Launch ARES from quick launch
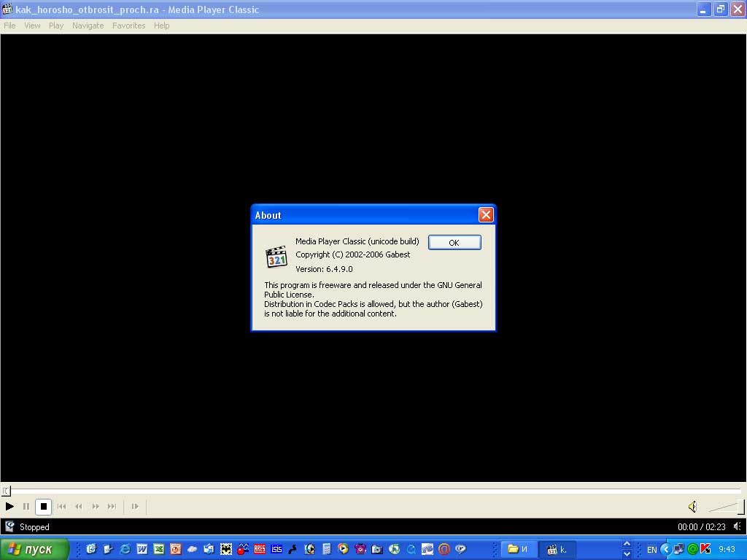This screenshot has width=747, height=560. click(x=260, y=549)
